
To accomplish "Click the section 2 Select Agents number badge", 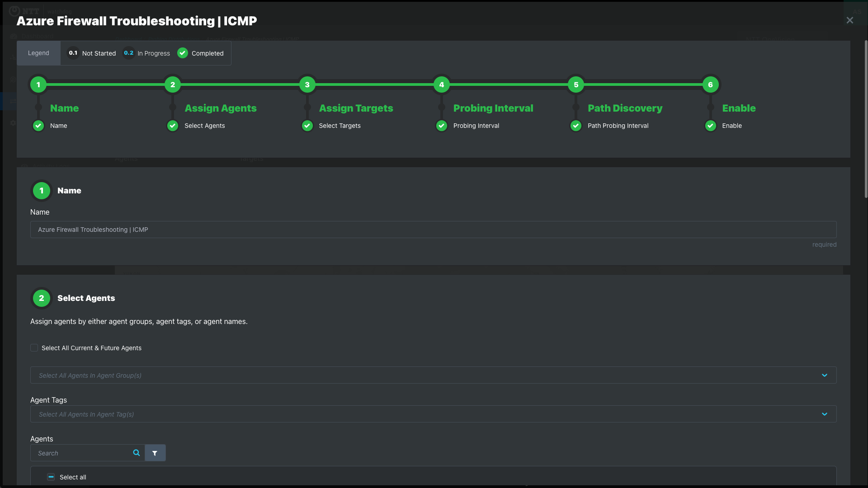I will 42,298.
